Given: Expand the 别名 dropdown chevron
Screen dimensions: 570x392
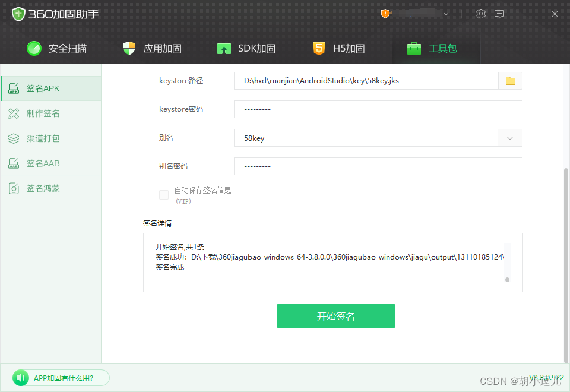Looking at the screenshot, I should pos(510,138).
